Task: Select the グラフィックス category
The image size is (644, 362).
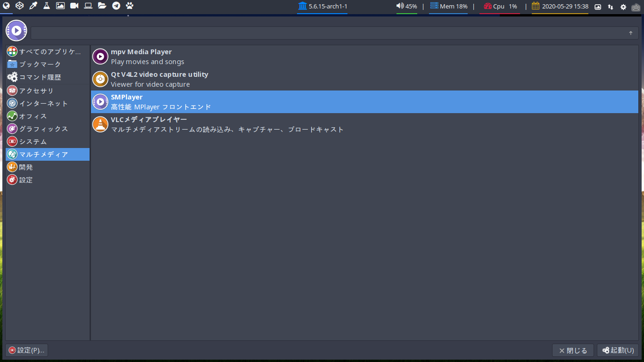Action: tap(48, 129)
